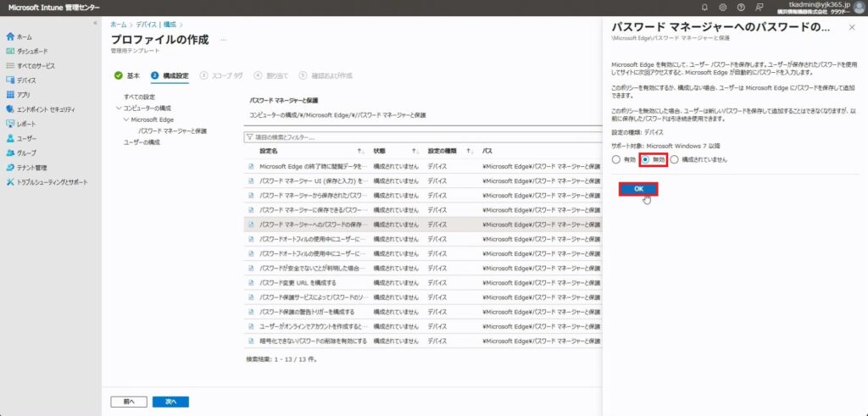The height and width of the screenshot is (416, 868).
Task: Open ユーザー in the sidebar
Action: [21, 138]
